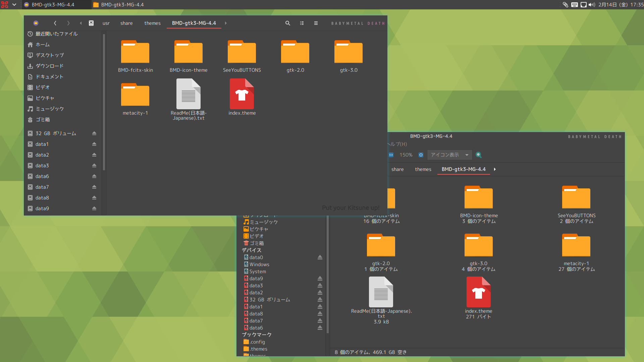Screen dimensions: 644x362
Task: Eject data6 in the front window sidebar
Action: 94,176
